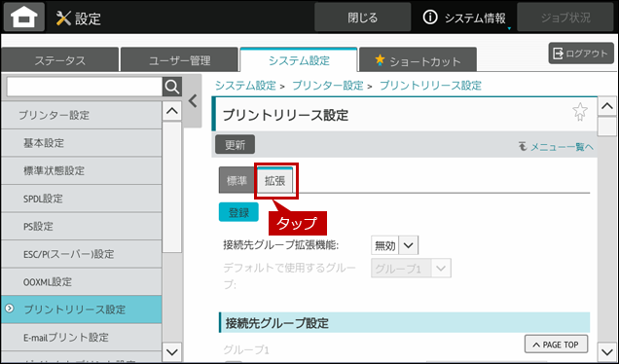Click the 閉じる button
Viewport: 619px width, 364px height.
(x=362, y=18)
